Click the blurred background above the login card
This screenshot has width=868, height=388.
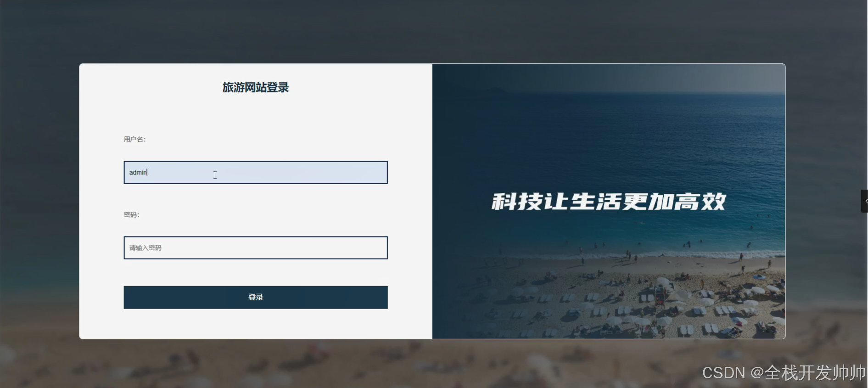434,31
